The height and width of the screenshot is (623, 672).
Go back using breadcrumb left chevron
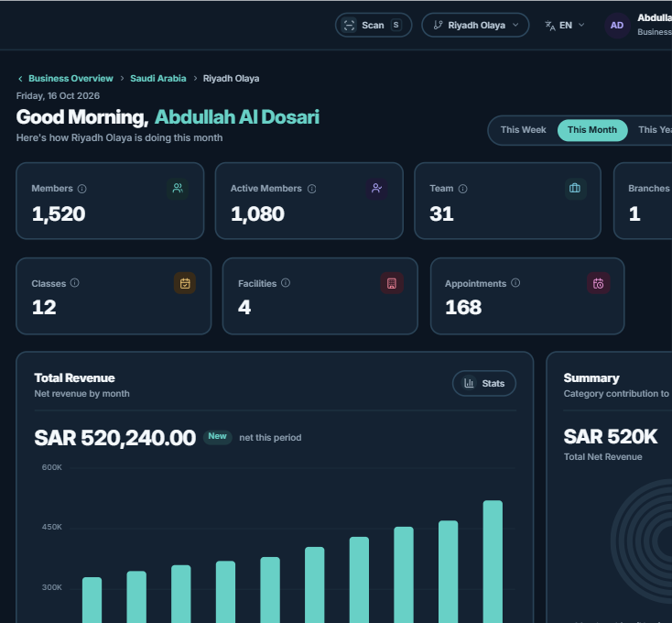pos(20,79)
